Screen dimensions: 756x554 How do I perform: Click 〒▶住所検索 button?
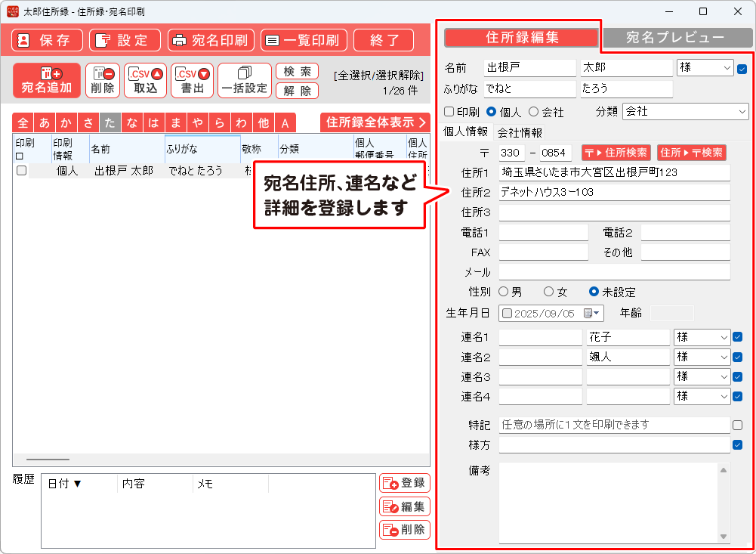(x=616, y=153)
